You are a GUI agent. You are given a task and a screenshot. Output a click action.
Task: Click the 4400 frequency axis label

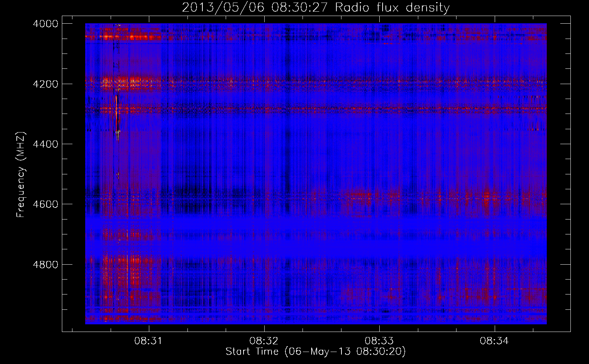click(x=45, y=144)
